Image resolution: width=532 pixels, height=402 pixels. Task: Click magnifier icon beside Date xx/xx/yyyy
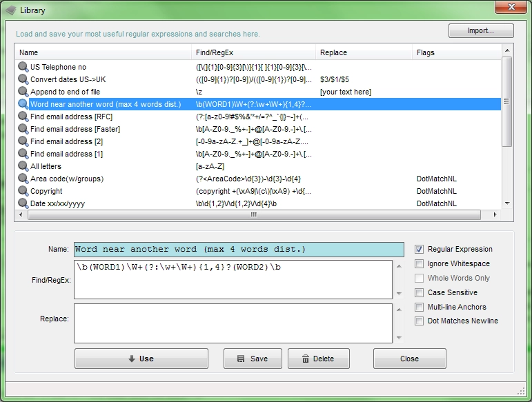point(23,203)
